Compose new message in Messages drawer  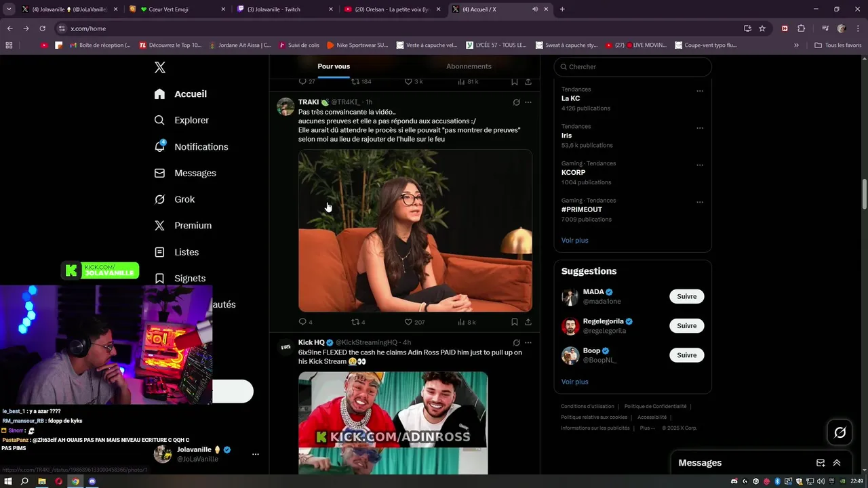coord(820,463)
